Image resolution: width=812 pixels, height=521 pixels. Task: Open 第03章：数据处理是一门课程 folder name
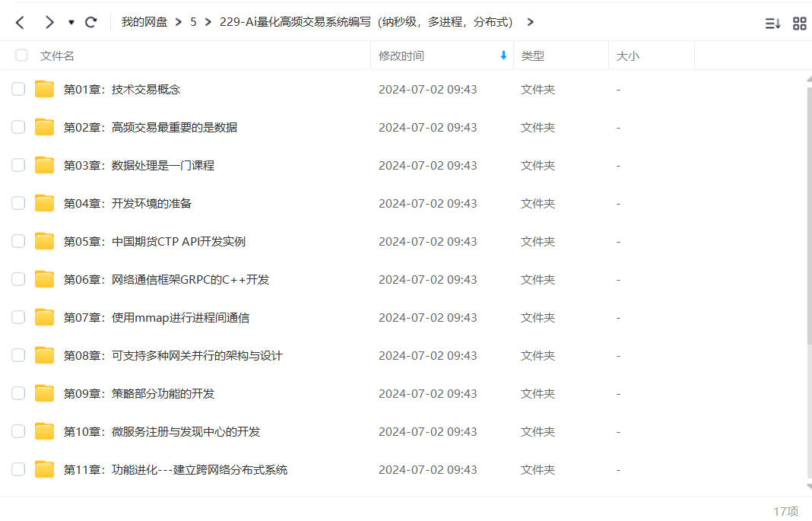pos(139,166)
